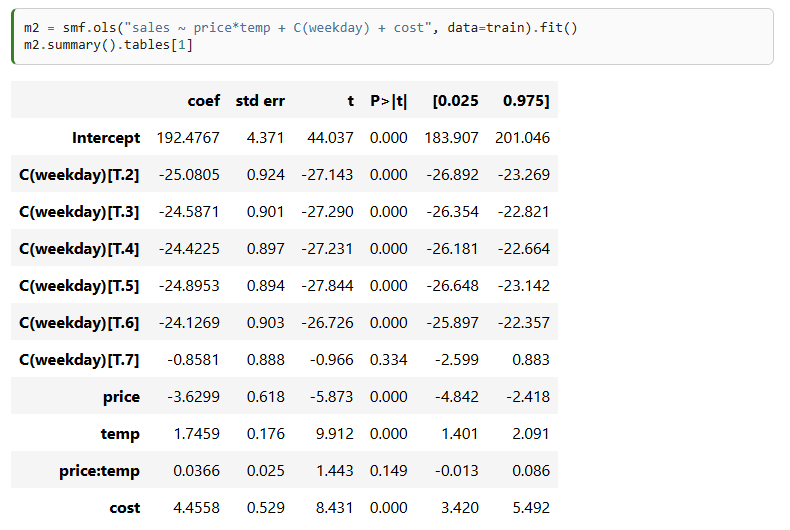Select the 'C(weekday)[T.6]' row label

[x=79, y=322]
